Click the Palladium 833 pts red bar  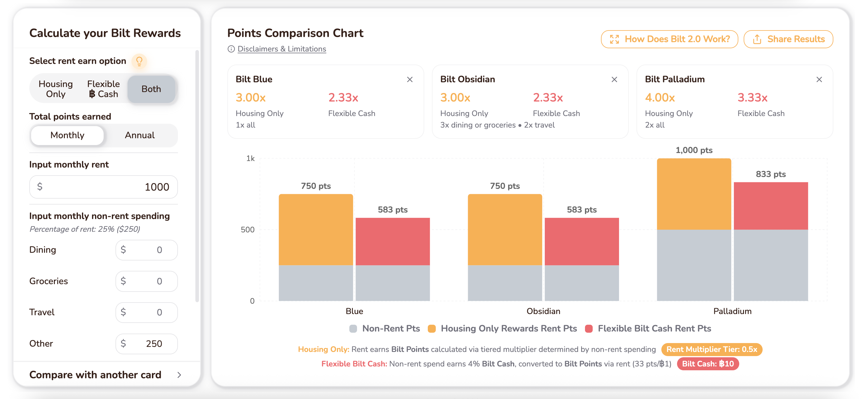tap(771, 206)
